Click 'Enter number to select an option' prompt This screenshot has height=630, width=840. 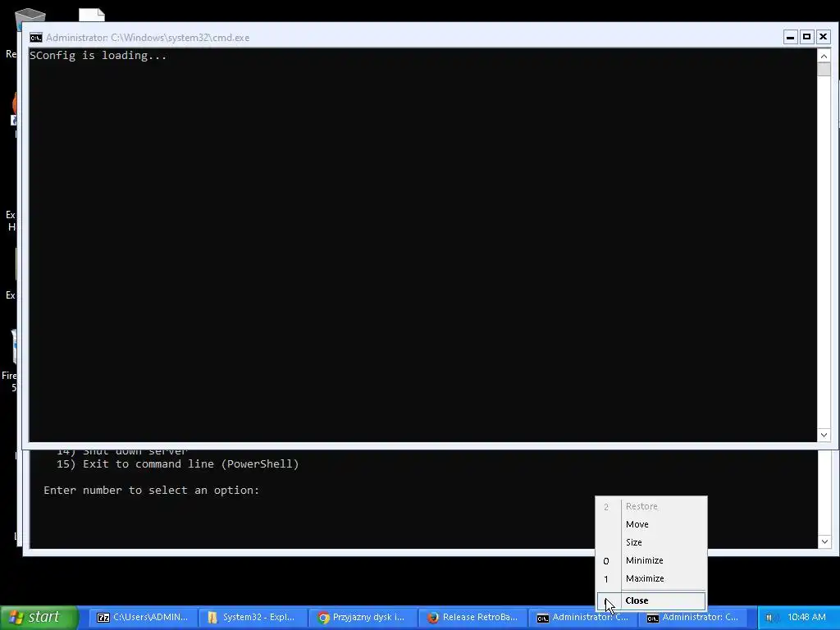click(151, 491)
